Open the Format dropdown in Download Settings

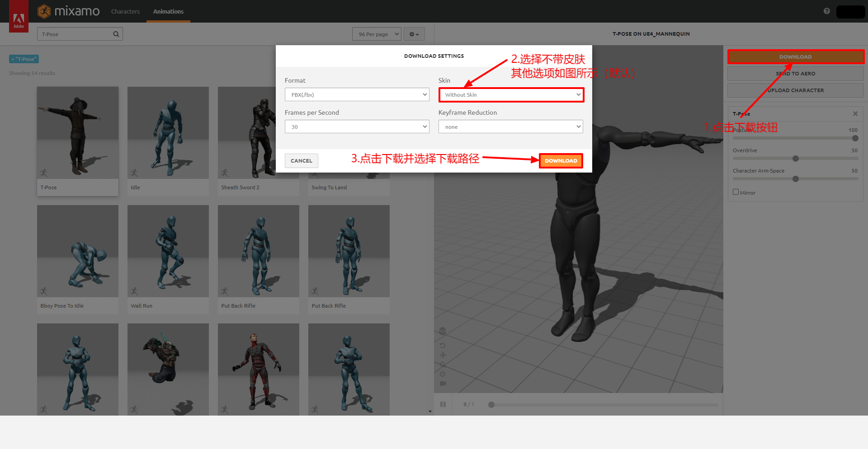pos(357,94)
